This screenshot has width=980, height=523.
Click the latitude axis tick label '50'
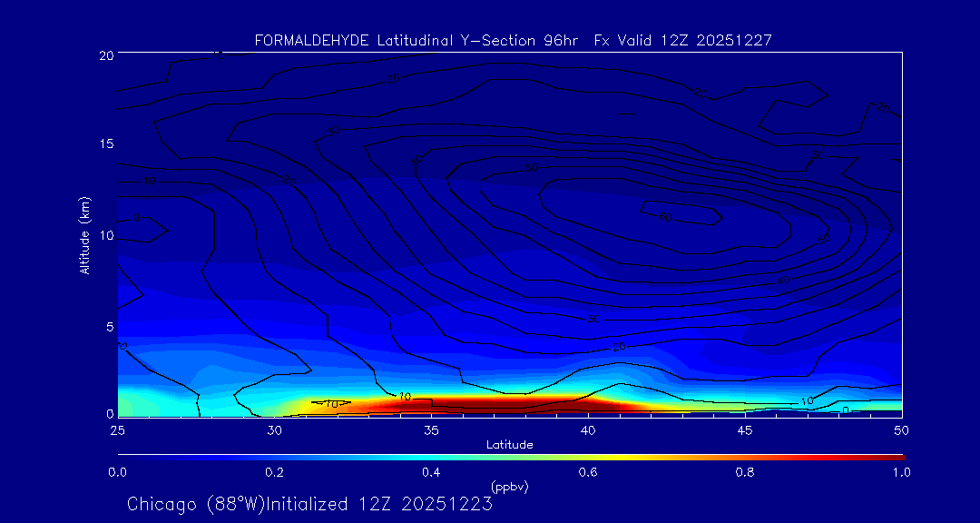901,430
